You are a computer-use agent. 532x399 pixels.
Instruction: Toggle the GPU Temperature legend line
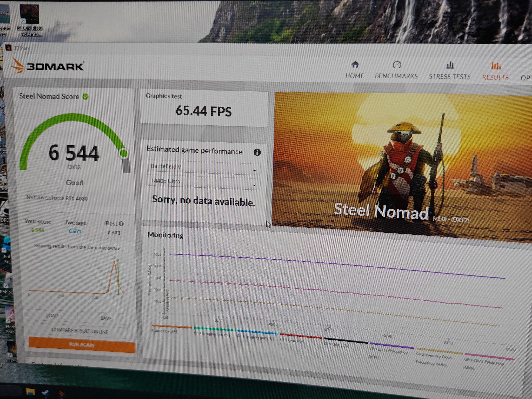255,337
